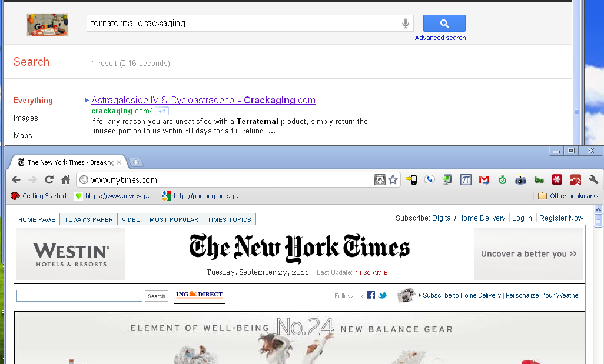Viewport: 604px width, 364px height.
Task: Click the camera screenshot extension icon
Action: tap(520, 180)
